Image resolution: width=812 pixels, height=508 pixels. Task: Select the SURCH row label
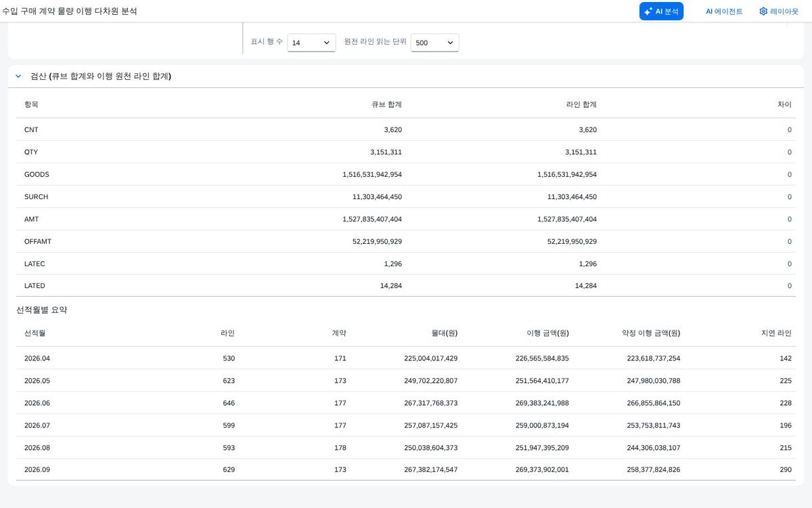pos(36,196)
